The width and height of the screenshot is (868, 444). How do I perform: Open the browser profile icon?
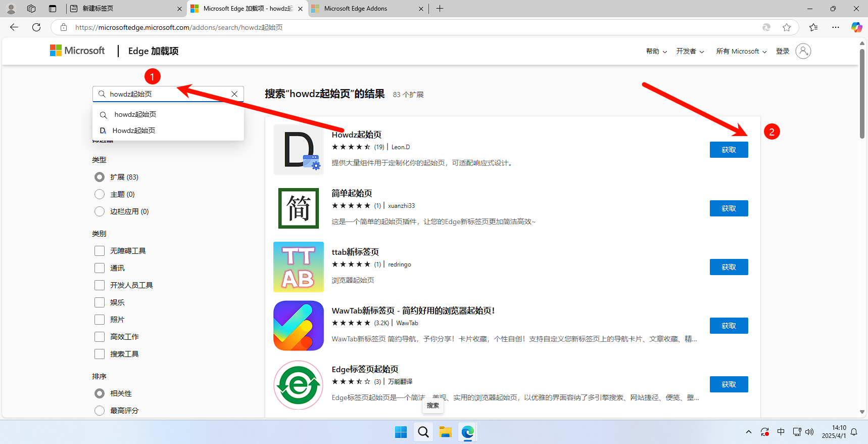[x=11, y=9]
